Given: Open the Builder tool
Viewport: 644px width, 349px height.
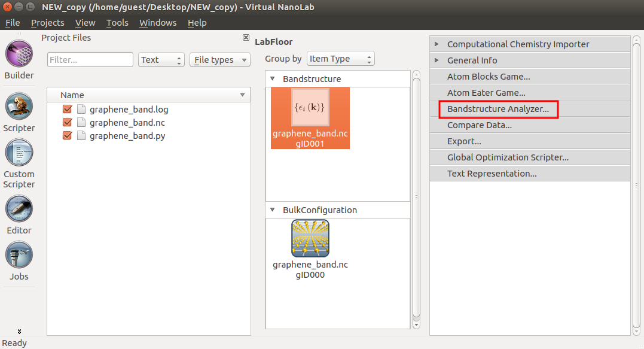Looking at the screenshot, I should (19, 60).
